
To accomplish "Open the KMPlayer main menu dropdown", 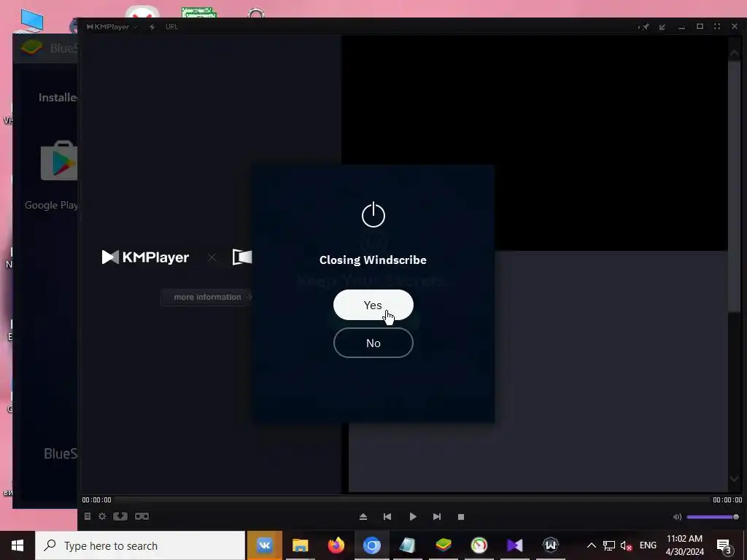I will (x=112, y=27).
